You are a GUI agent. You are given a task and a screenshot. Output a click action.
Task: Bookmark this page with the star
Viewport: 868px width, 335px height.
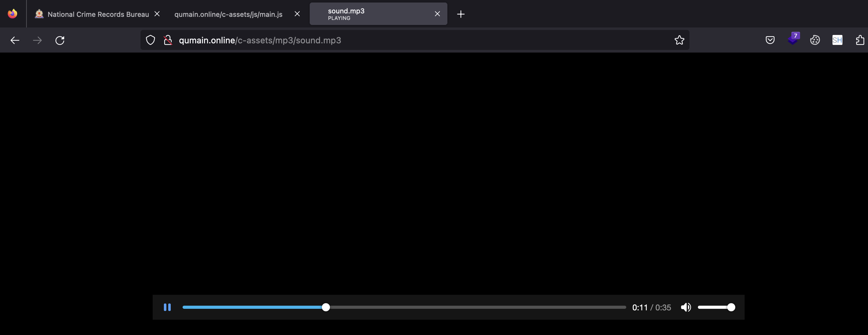(x=679, y=40)
